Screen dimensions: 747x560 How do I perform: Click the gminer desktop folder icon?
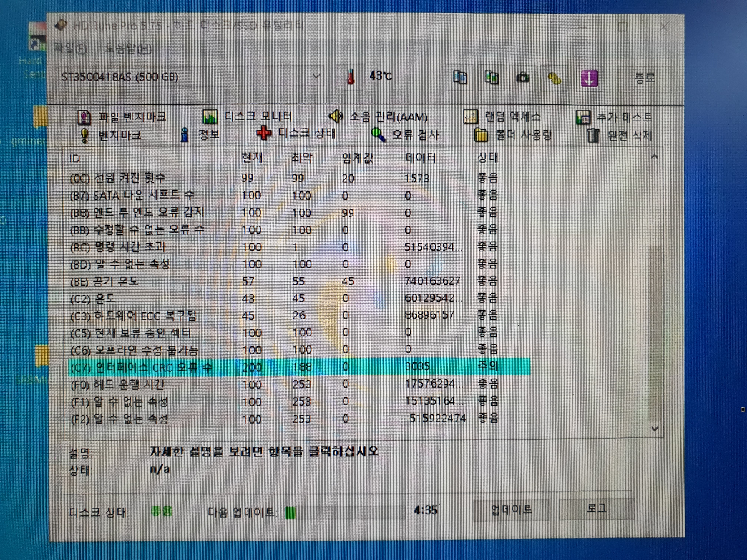(40, 117)
